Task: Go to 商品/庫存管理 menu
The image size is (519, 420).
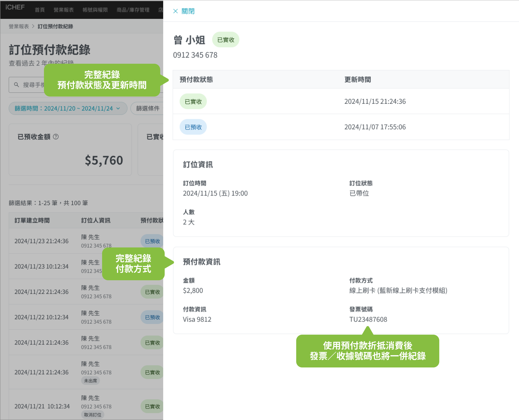Action: coord(133,10)
